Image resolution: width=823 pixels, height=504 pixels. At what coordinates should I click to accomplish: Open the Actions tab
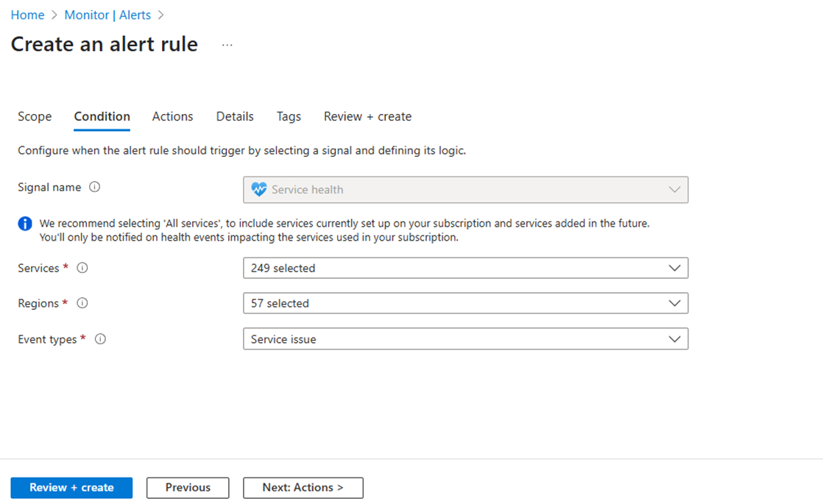pyautogui.click(x=172, y=116)
